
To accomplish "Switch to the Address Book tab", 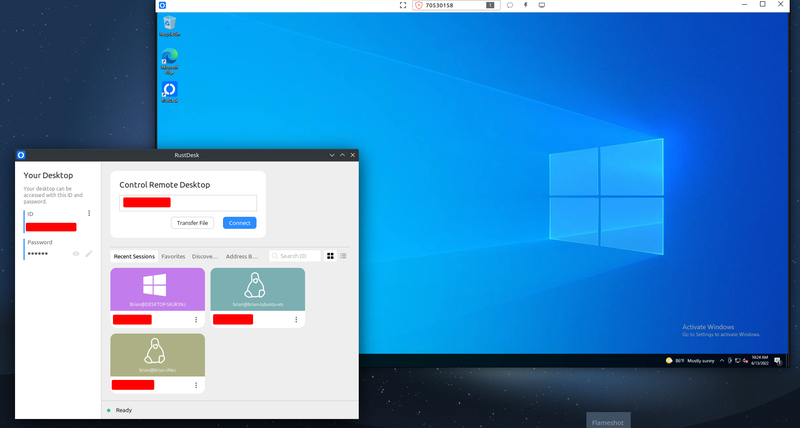I will point(242,257).
